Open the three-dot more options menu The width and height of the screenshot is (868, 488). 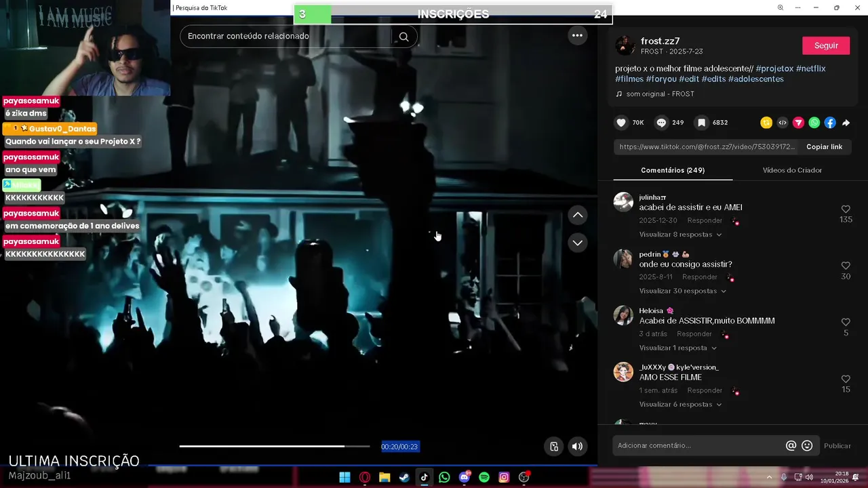[577, 35]
